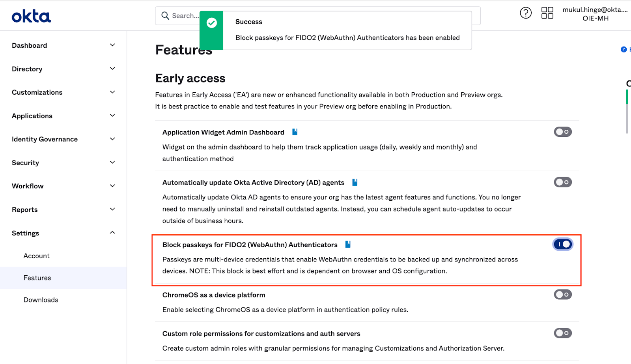Enable Application Widget Admin Dashboard
Viewport: 631px width, 364px height.
coord(563,132)
